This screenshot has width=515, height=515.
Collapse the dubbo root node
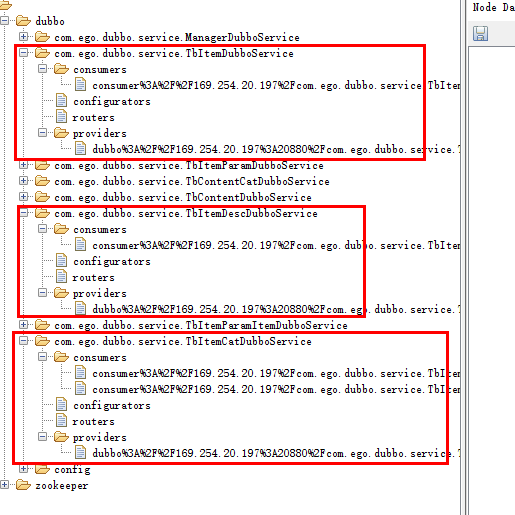coord(4,21)
